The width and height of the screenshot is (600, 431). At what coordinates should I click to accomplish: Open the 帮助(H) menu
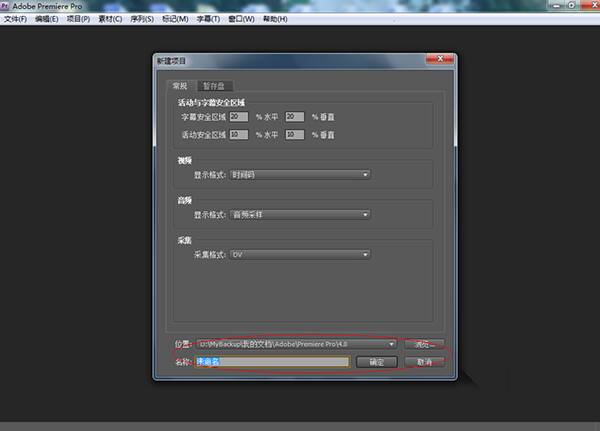[x=275, y=19]
